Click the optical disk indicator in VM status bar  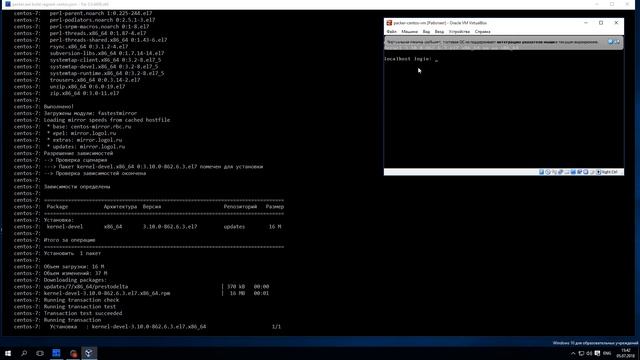coord(548,172)
